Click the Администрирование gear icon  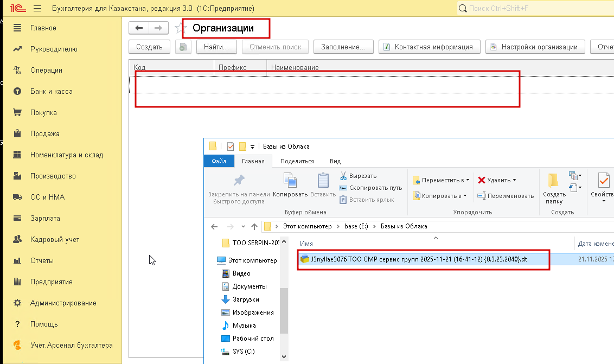17,303
